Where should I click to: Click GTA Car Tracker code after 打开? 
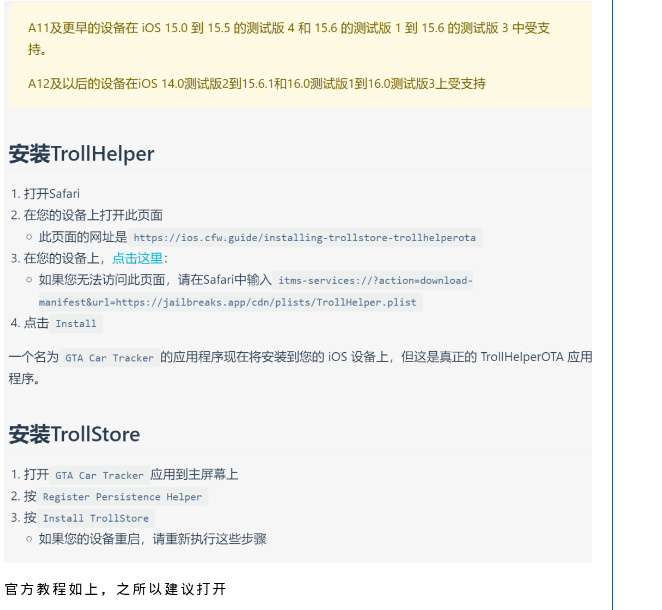point(99,475)
